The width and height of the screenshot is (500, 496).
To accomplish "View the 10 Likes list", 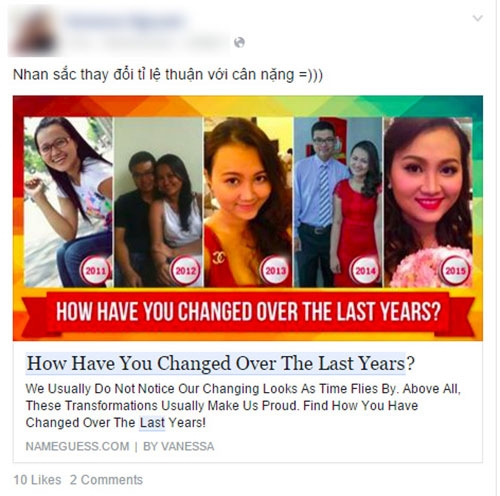I will [x=37, y=480].
